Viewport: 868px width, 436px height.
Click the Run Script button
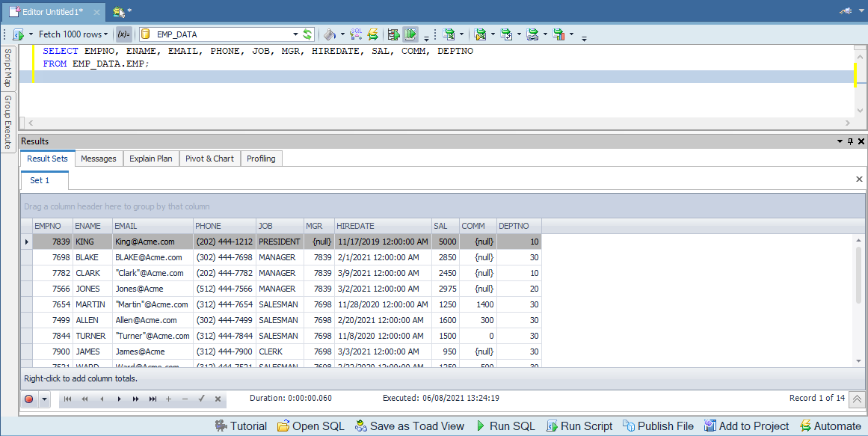tap(579, 426)
